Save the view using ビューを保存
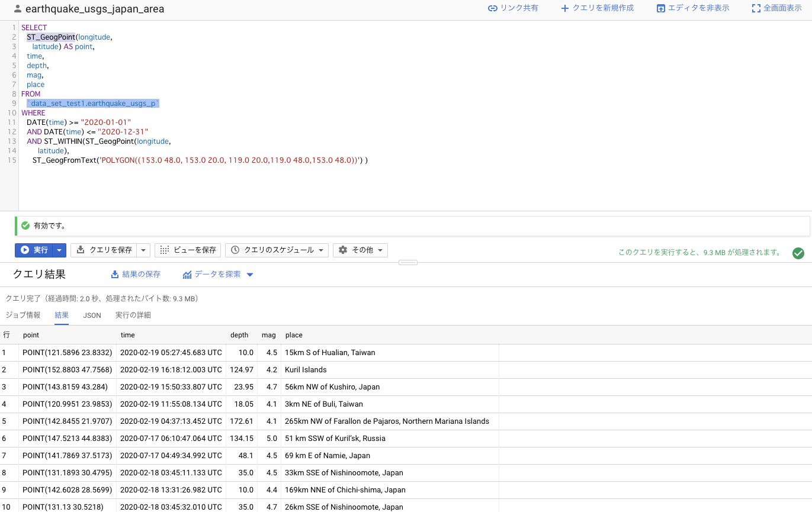This screenshot has width=812, height=512. pos(187,250)
